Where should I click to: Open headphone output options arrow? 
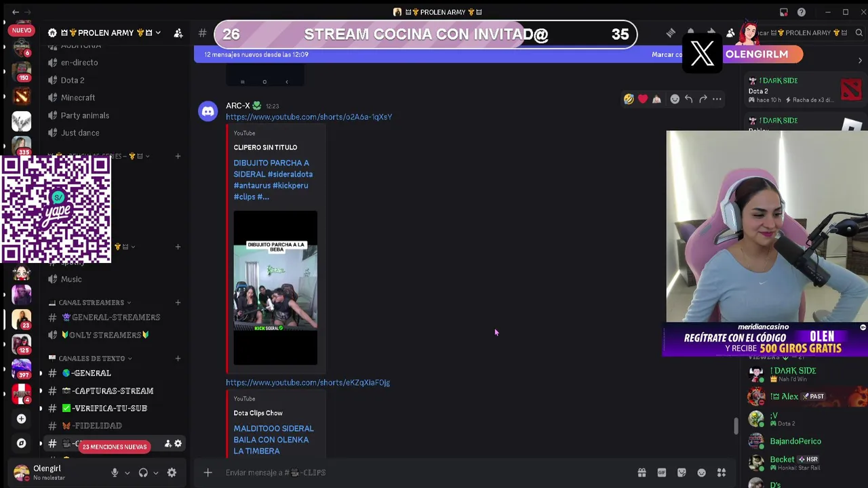click(x=155, y=473)
